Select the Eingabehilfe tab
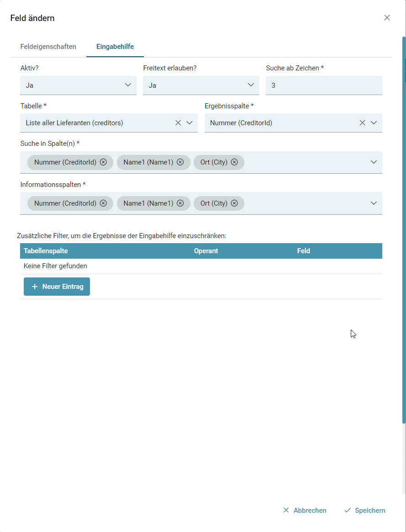 click(115, 47)
